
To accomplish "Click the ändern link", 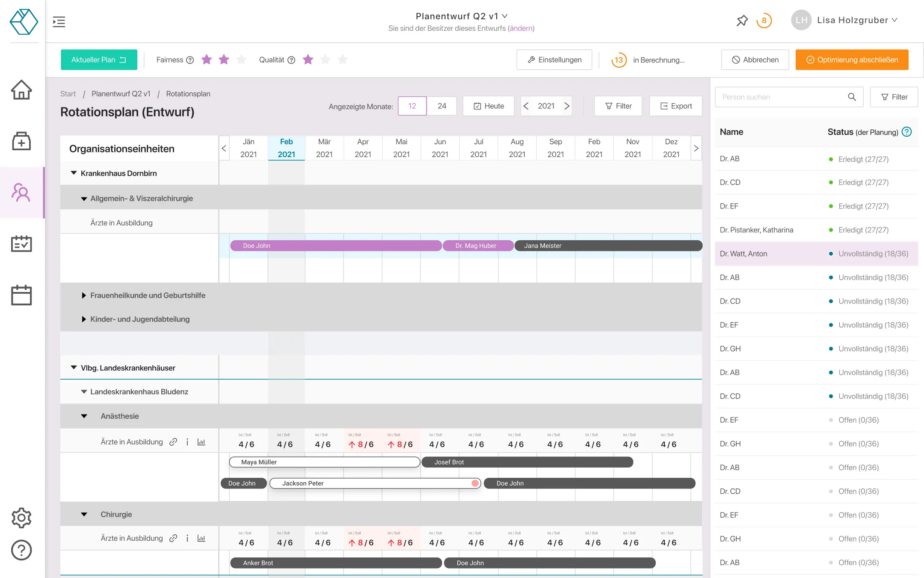I will [521, 28].
